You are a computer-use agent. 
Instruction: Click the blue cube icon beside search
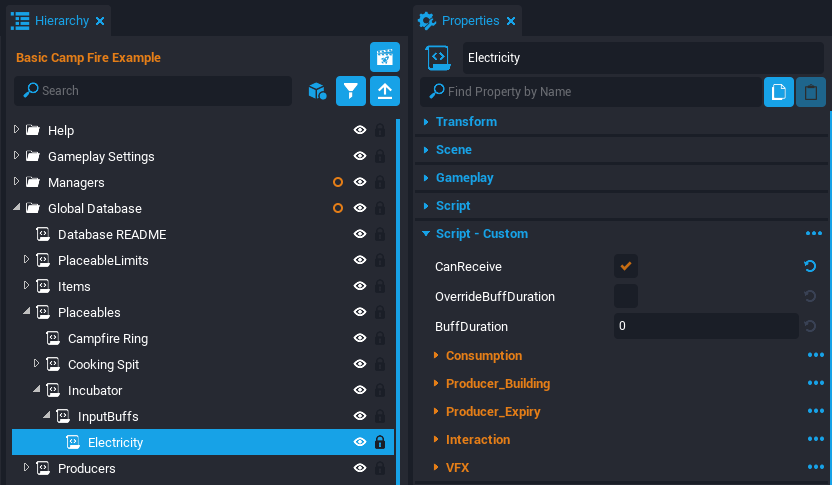click(317, 91)
